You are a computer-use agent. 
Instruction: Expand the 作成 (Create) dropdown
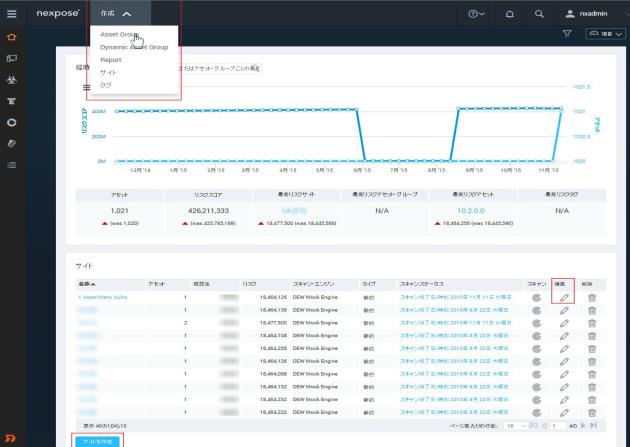pos(110,14)
